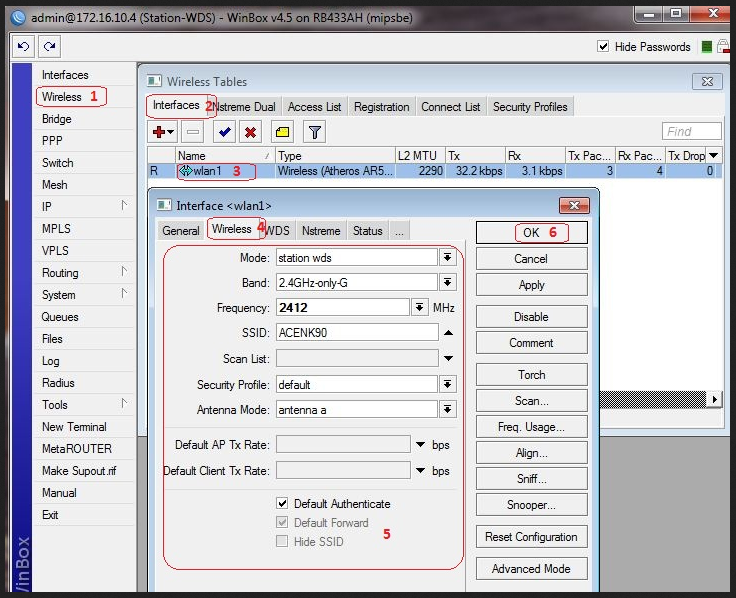Open the Security Profiles tab
This screenshot has width=736, height=598.
tap(530, 107)
